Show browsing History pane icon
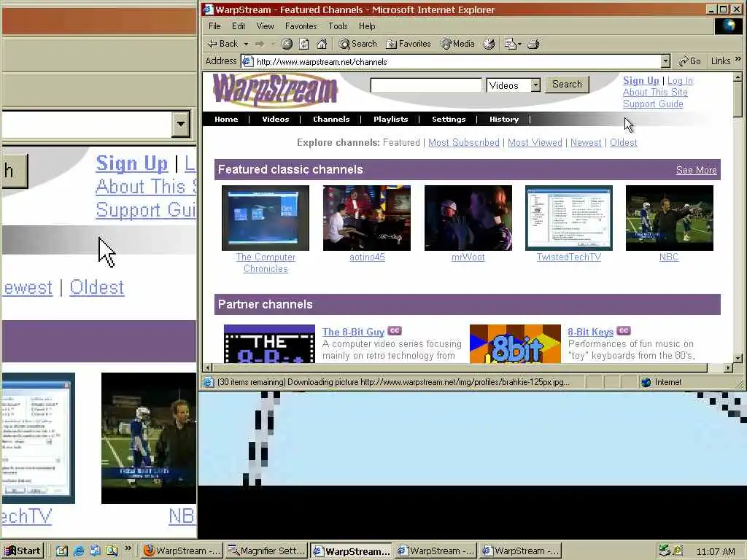This screenshot has height=560, width=747. (x=489, y=44)
